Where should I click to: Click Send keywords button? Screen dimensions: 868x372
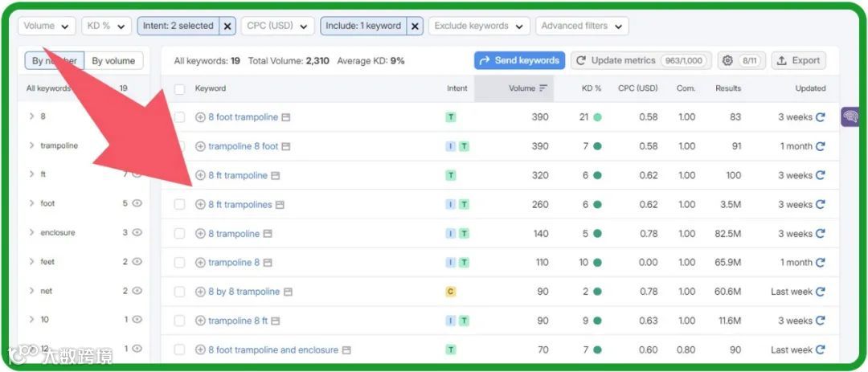coord(519,61)
